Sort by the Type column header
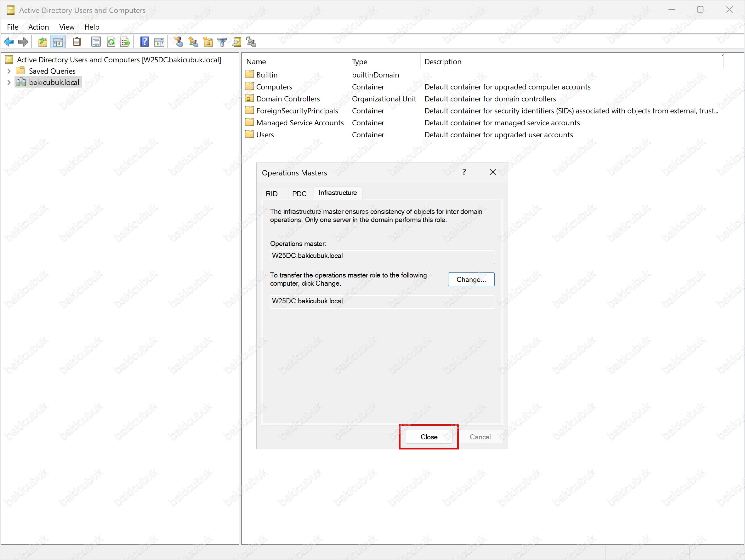The height and width of the screenshot is (560, 745). pos(384,62)
